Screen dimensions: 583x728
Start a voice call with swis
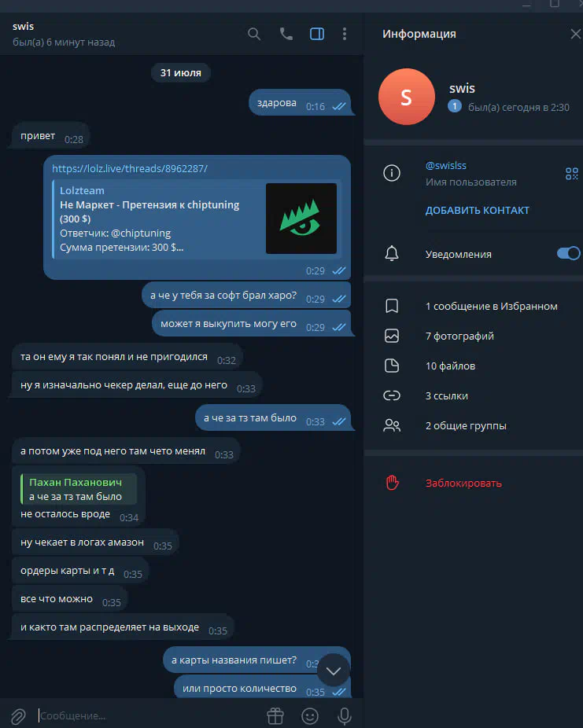pos(286,34)
